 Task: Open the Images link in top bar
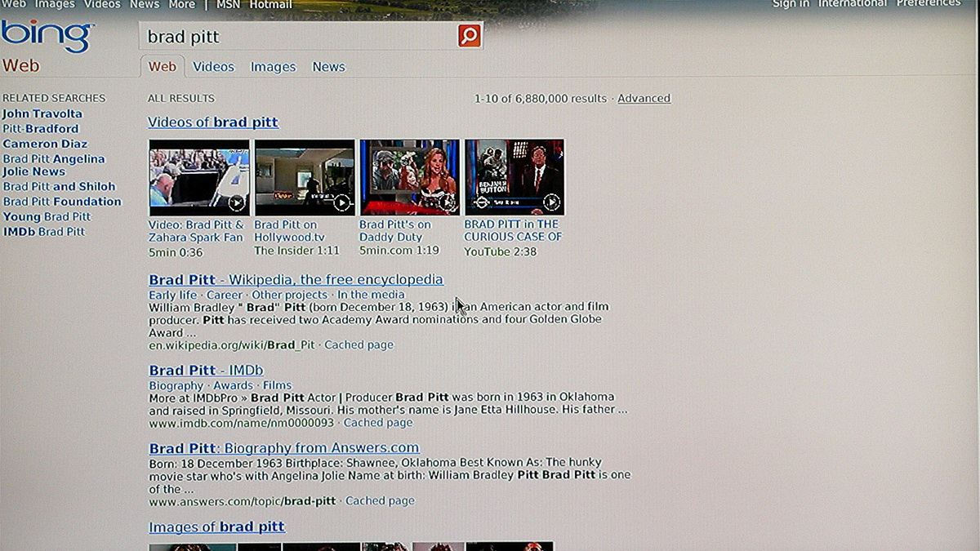[55, 5]
